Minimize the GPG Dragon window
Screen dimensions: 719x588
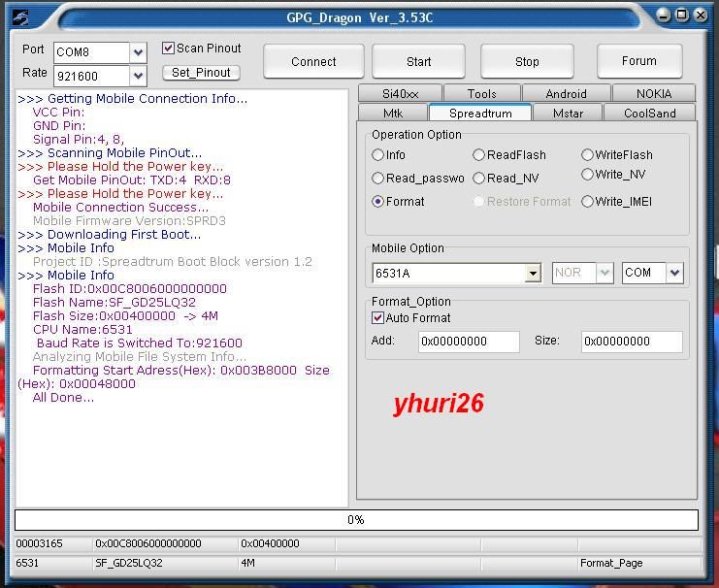[664, 16]
